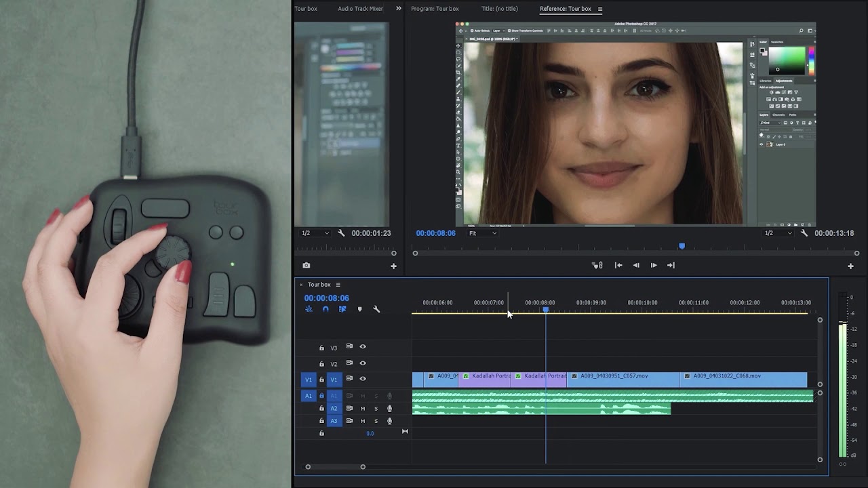Click the blue playhead in timeline ruler

[545, 310]
